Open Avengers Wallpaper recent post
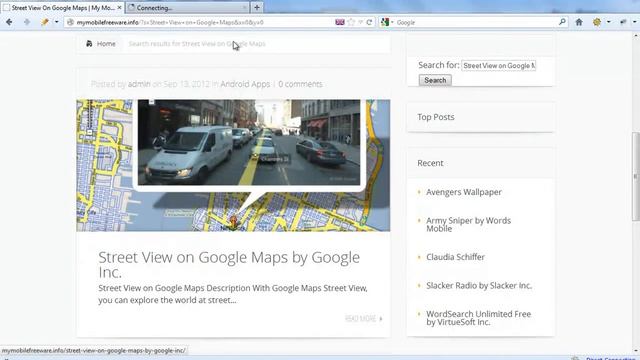Screen dimensions: 640x360 click(x=464, y=192)
